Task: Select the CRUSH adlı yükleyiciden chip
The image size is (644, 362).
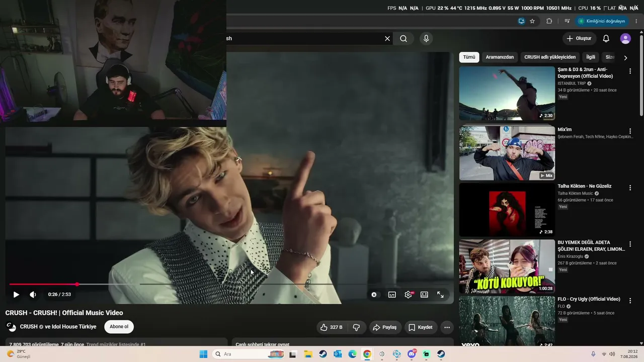Action: 550,57
